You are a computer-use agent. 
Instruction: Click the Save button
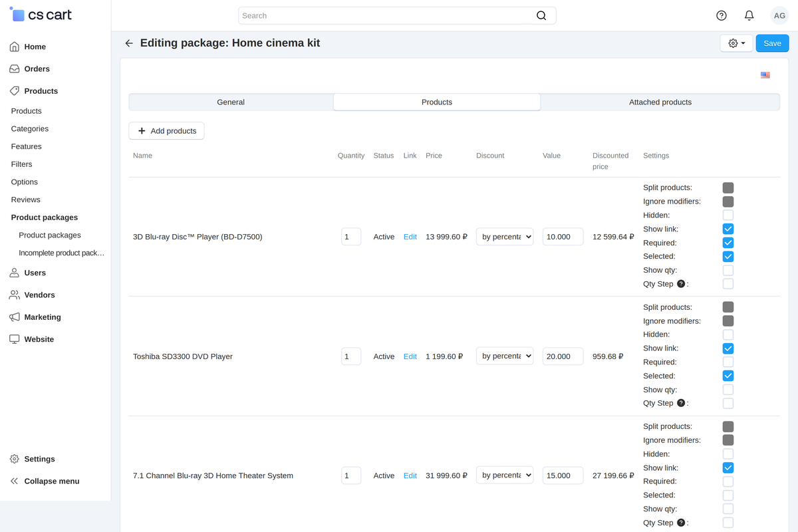click(772, 43)
